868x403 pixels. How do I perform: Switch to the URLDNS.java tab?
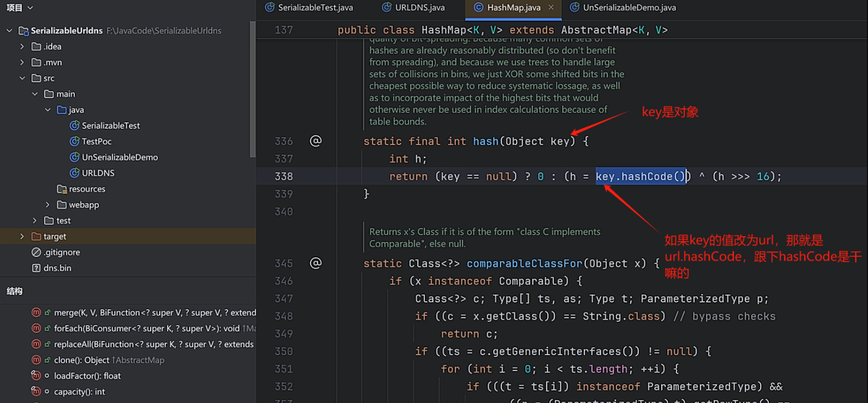414,8
